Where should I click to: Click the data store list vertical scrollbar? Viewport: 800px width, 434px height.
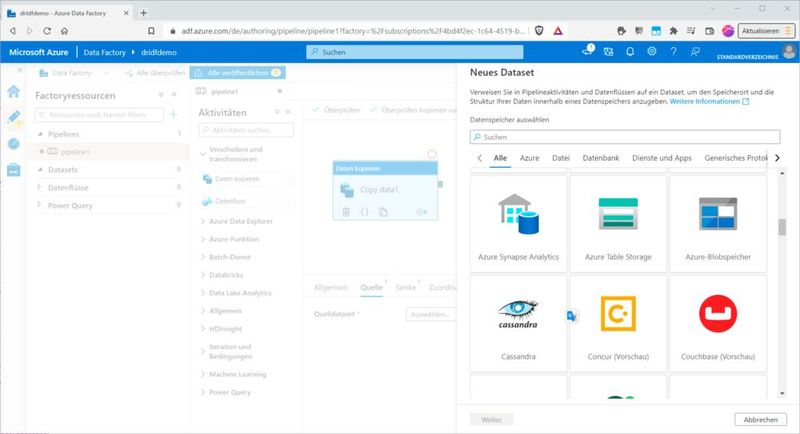point(782,228)
